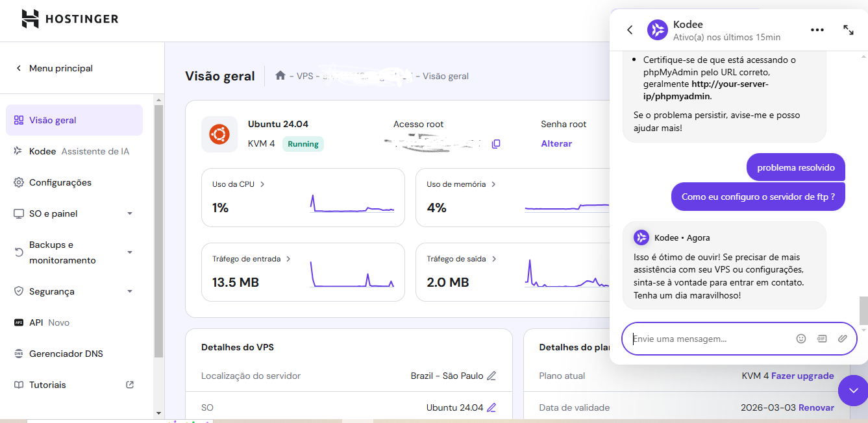Edit the Ubuntu 24.04 SO pencil icon
This screenshot has width=868, height=423.
click(491, 408)
